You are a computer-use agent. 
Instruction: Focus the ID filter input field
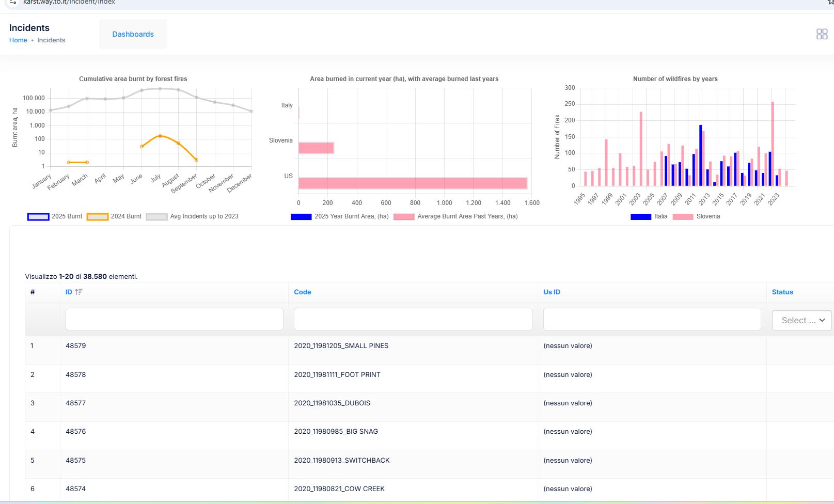coord(175,319)
